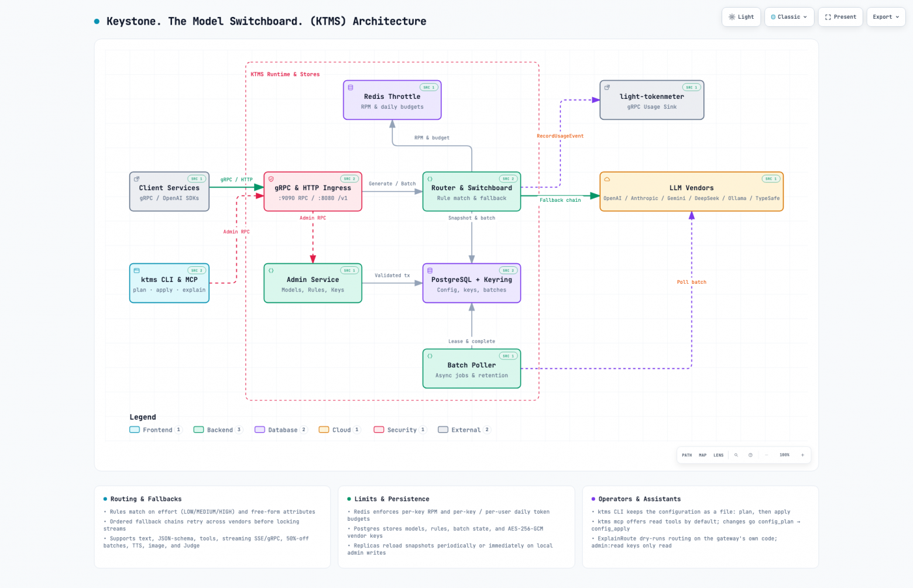Screen dimensions: 913x588
Task: Click the search magnifier icon in the zoom toolbar
Action: click(736, 455)
